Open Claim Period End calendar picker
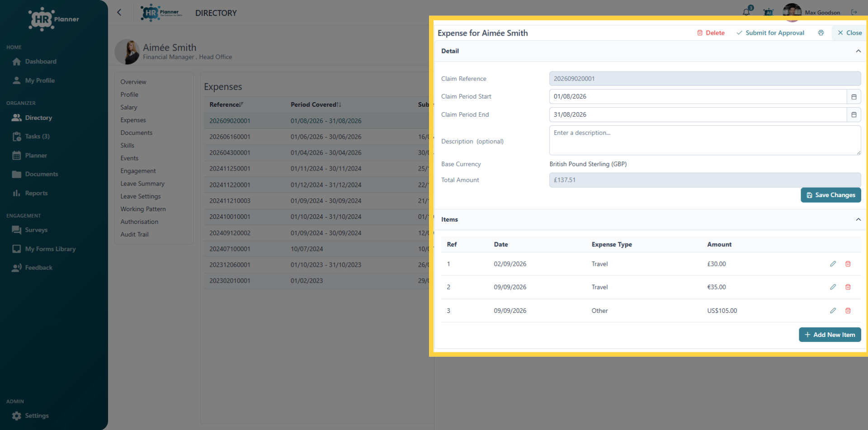The width and height of the screenshot is (868, 430). (854, 114)
